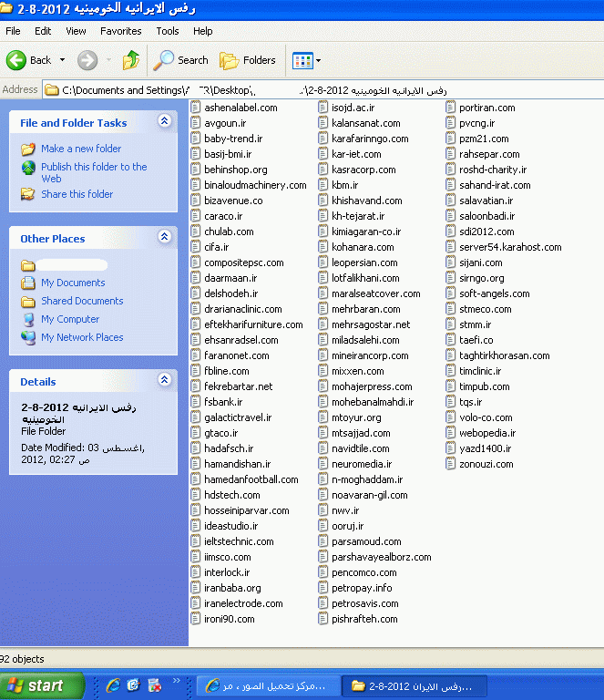Click the My Computer icon
Viewport: 604px width, 700px height.
28,319
